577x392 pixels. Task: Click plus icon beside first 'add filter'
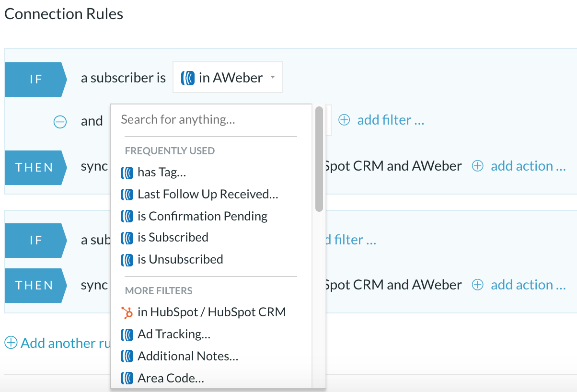[344, 120]
